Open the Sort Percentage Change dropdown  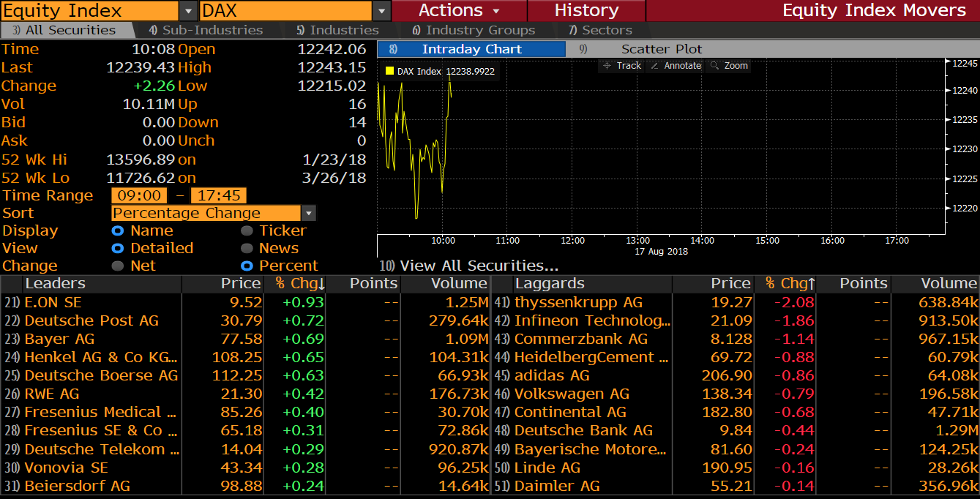click(x=309, y=214)
